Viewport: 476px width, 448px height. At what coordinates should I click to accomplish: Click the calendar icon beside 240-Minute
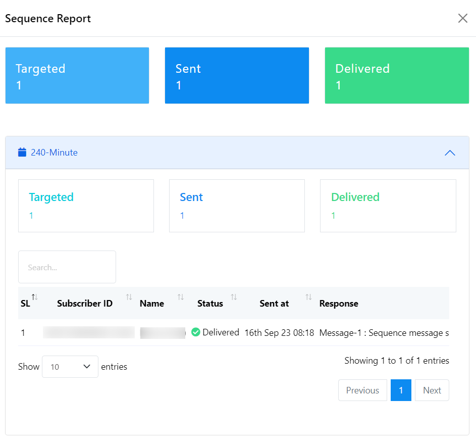click(22, 152)
